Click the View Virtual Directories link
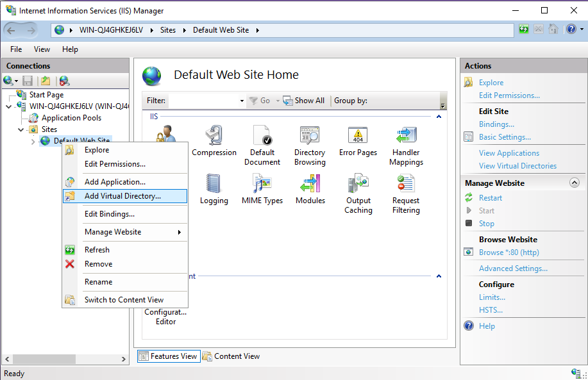588x380 pixels. point(517,165)
